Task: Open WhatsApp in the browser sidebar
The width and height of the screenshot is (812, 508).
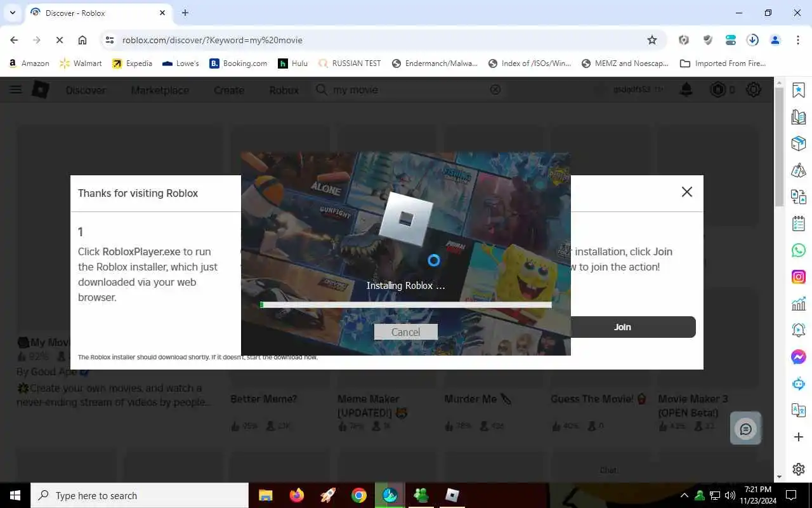Action: pos(799,250)
